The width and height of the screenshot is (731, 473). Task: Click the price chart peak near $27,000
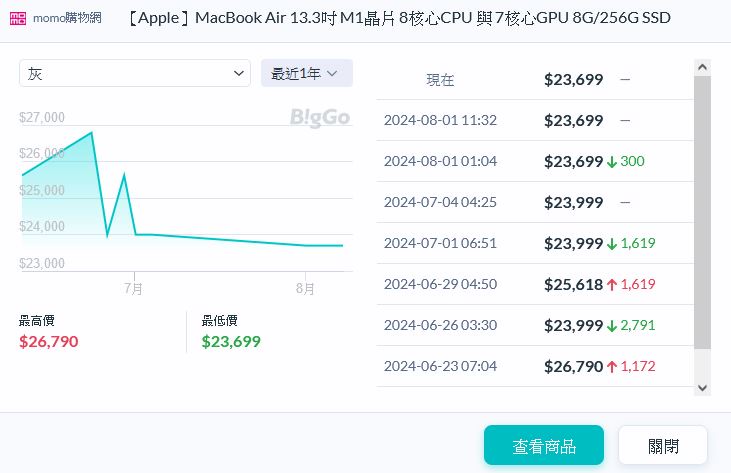pyautogui.click(x=92, y=132)
